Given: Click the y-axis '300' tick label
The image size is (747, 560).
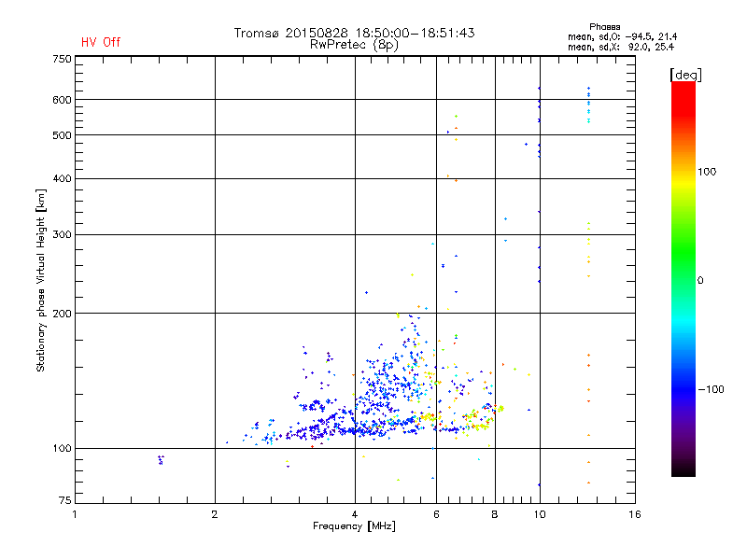Looking at the screenshot, I should [62, 234].
